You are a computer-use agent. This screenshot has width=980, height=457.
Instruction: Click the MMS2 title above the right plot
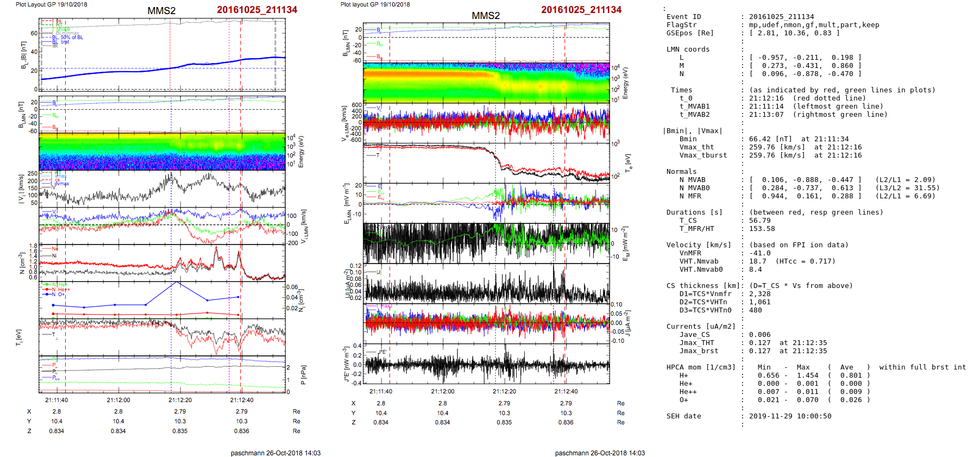point(486,16)
